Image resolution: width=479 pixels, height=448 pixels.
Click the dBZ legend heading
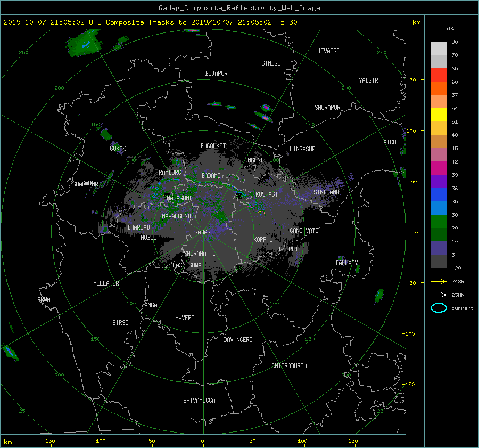(x=451, y=28)
